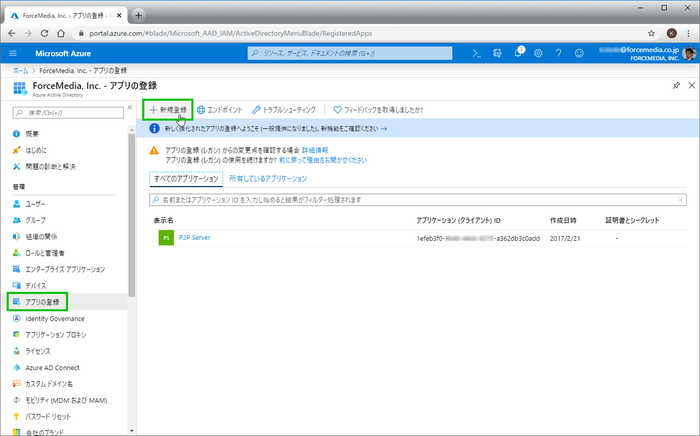Click the feedback smiley icon
The height and width of the screenshot is (436, 700).
tap(579, 53)
